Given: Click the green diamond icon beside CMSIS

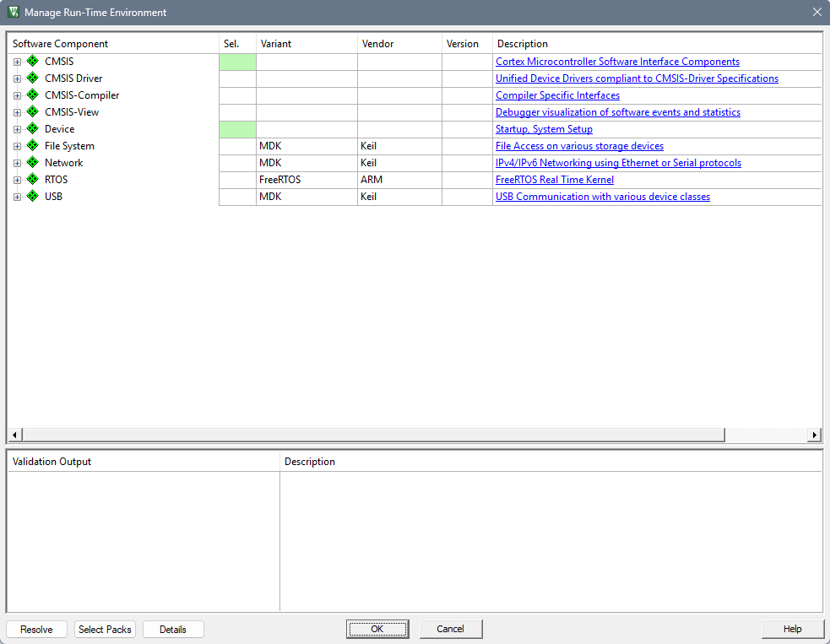Looking at the screenshot, I should [33, 61].
